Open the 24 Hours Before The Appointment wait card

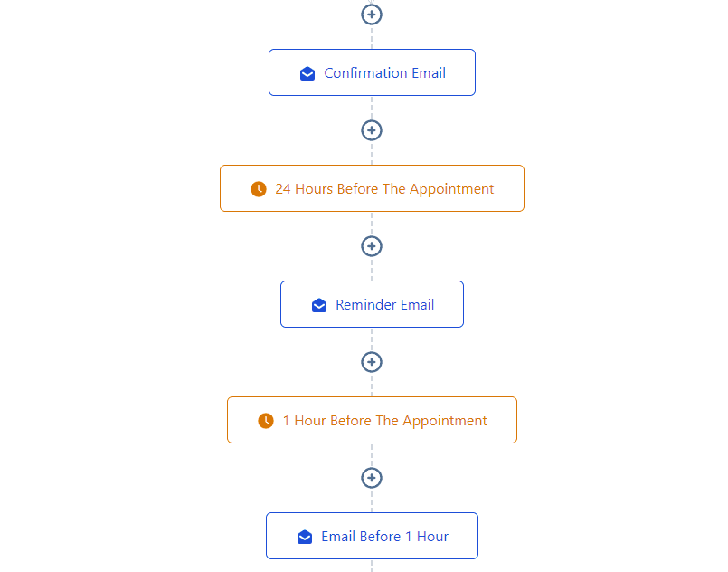pyautogui.click(x=372, y=188)
